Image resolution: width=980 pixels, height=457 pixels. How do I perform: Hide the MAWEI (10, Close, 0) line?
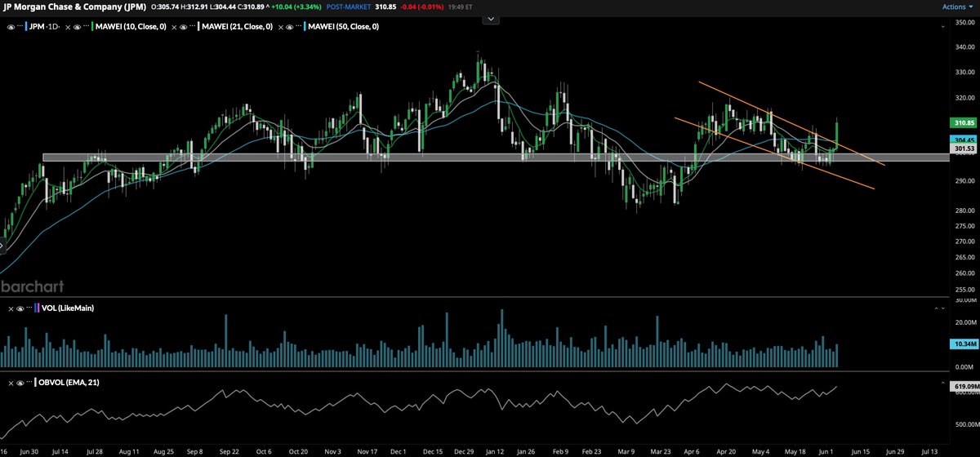point(78,27)
